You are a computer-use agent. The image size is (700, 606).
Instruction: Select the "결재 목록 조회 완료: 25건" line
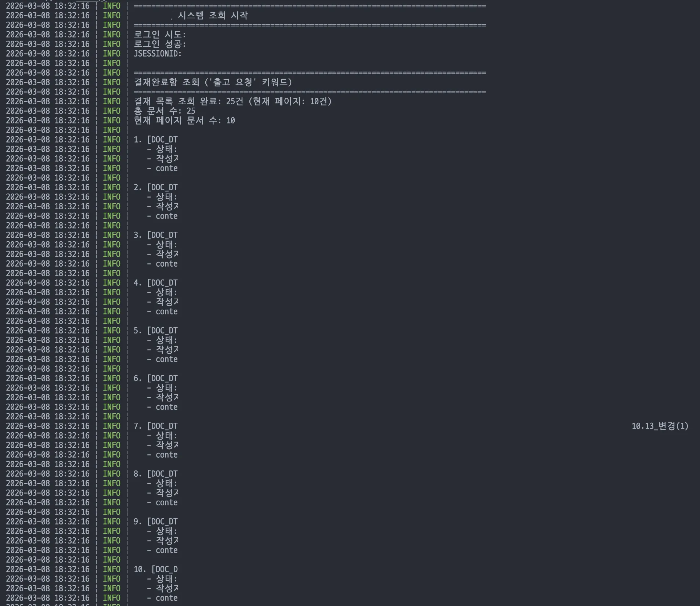click(x=233, y=102)
